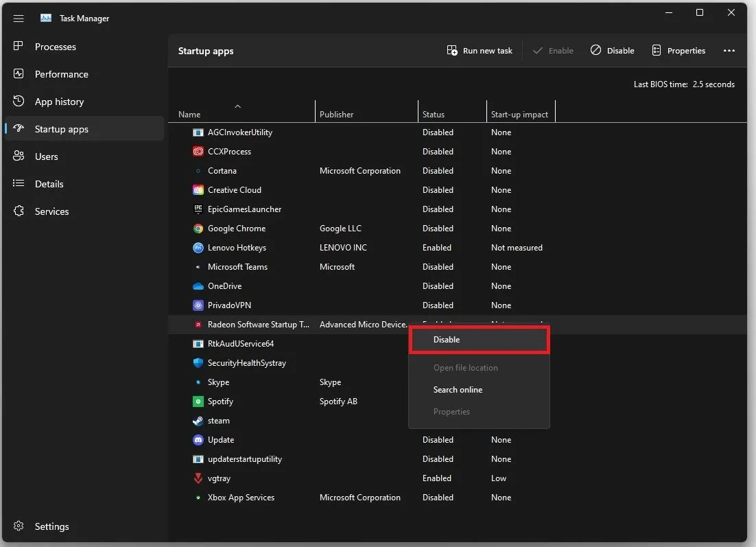756x547 pixels.
Task: Sort by the Publisher column header
Action: tap(337, 115)
